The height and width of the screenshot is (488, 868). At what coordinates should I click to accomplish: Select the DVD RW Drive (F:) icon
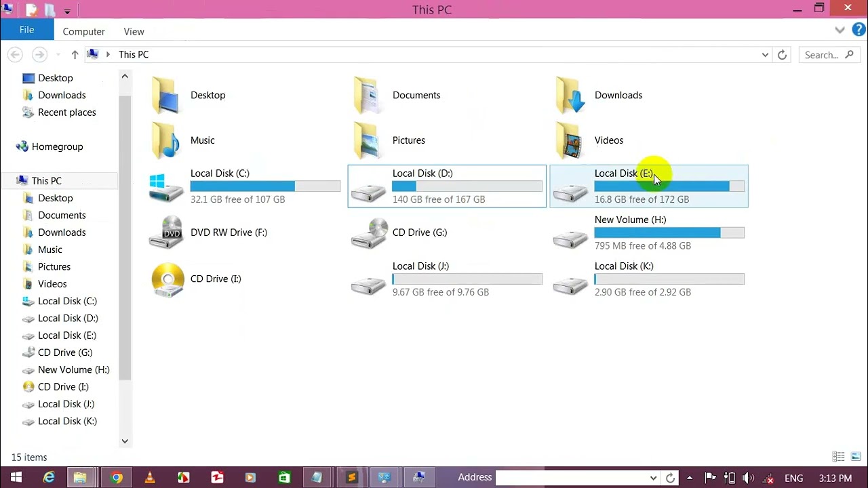[166, 232]
